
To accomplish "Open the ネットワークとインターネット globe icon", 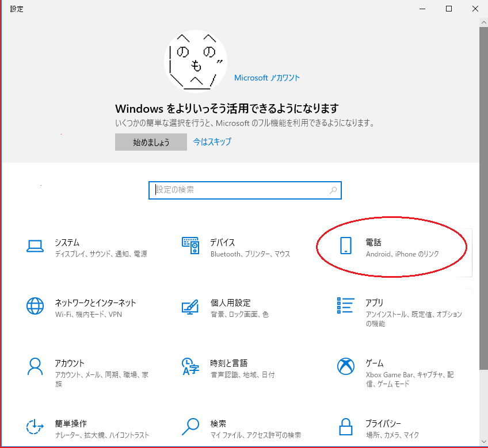I will coord(35,306).
